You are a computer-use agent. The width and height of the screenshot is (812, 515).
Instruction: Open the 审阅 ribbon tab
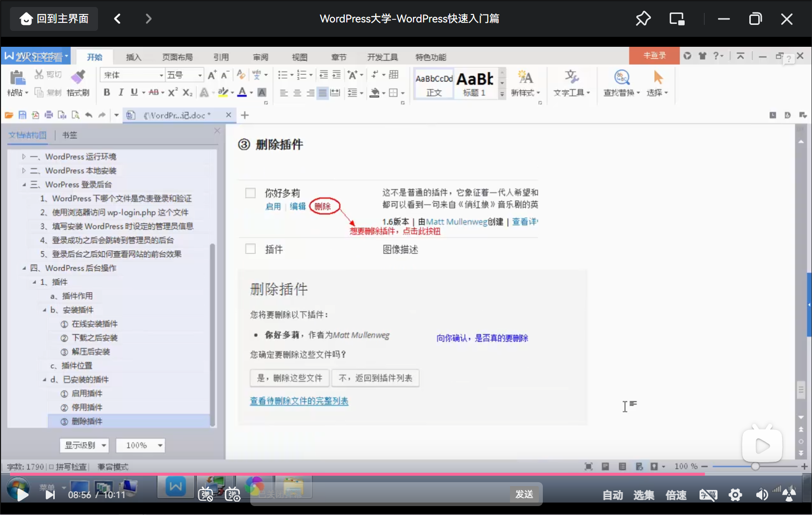261,57
